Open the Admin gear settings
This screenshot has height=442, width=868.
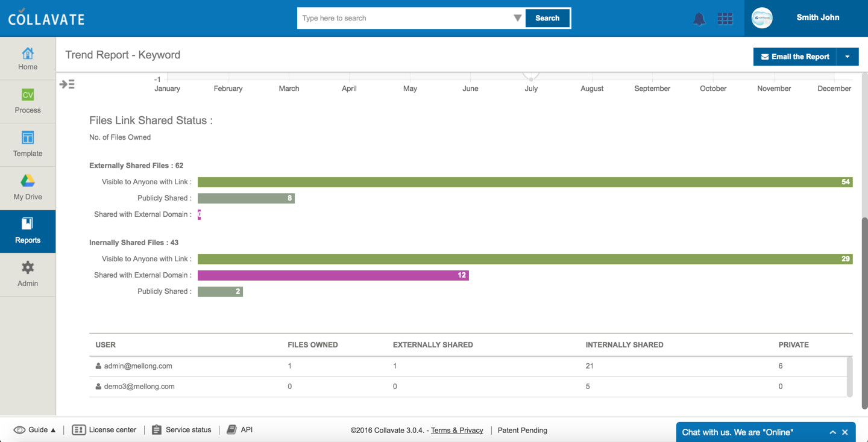coord(28,274)
